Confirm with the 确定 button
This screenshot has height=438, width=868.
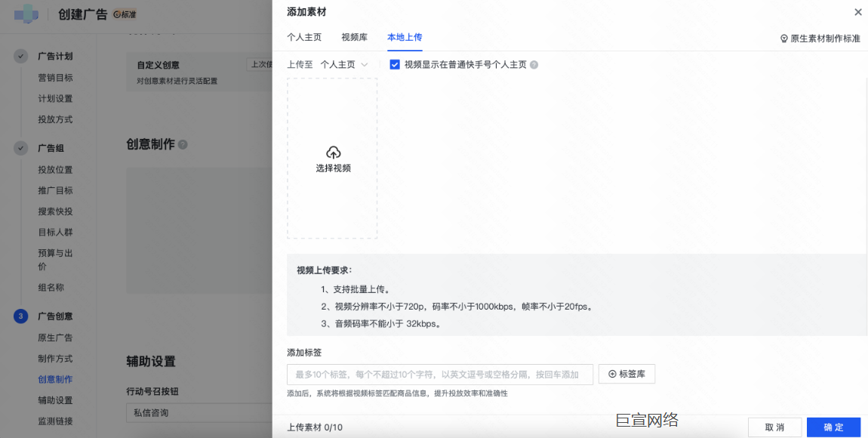(834, 427)
